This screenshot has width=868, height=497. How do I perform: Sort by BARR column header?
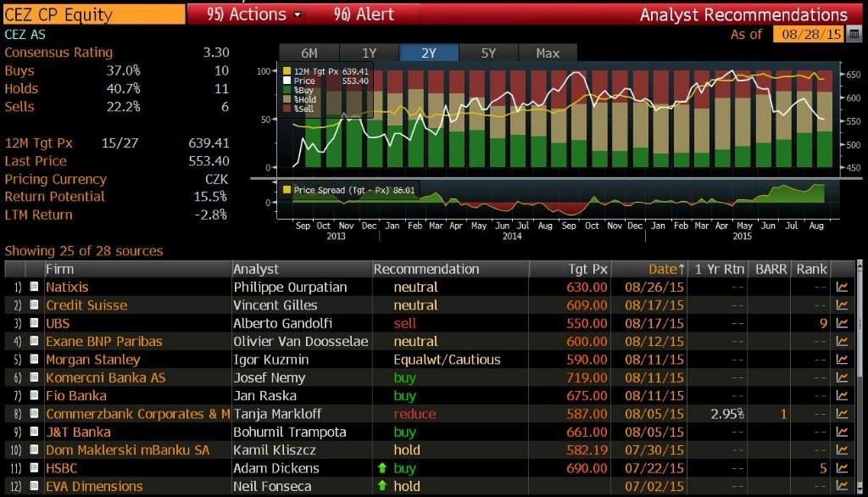(770, 269)
